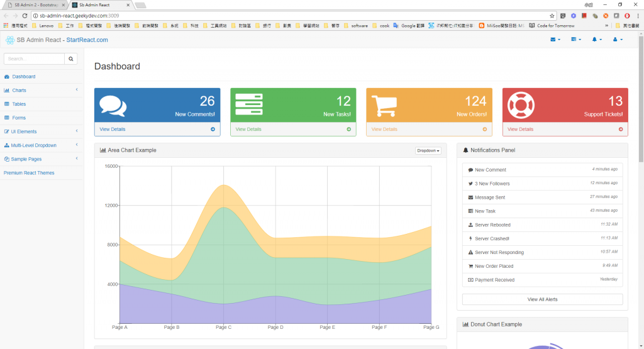View Details of Support Tickets card

(x=520, y=130)
